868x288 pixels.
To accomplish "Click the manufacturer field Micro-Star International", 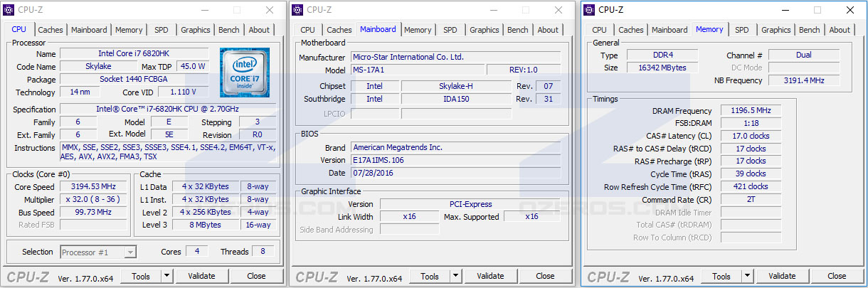I will pos(456,57).
